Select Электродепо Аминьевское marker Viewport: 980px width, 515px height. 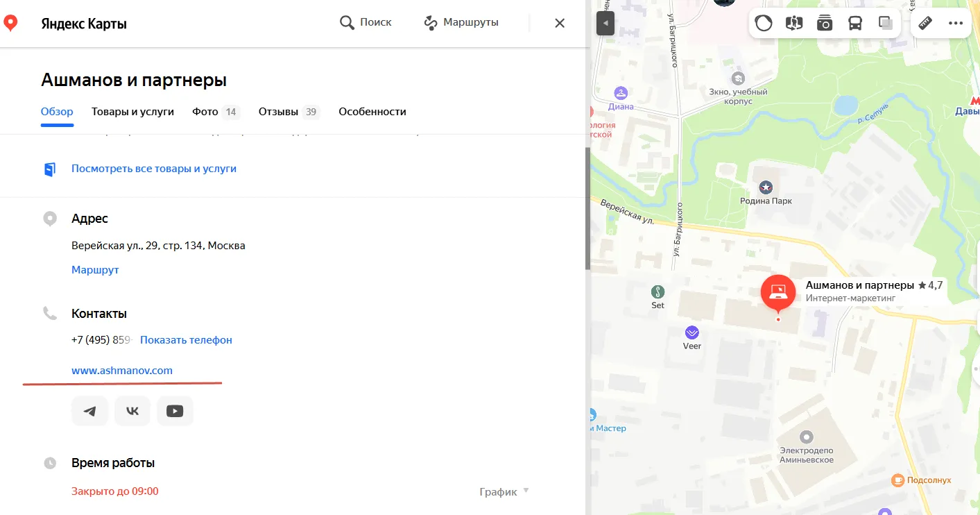806,437
